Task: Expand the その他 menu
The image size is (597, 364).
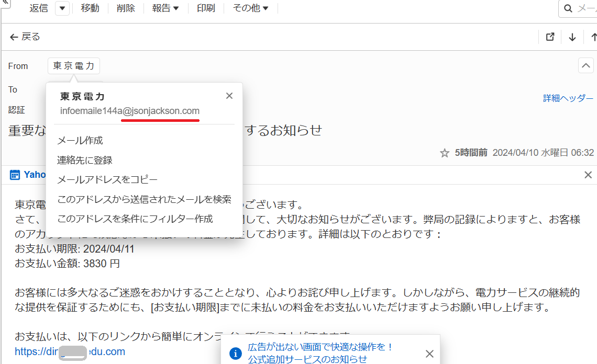Action: (x=250, y=8)
